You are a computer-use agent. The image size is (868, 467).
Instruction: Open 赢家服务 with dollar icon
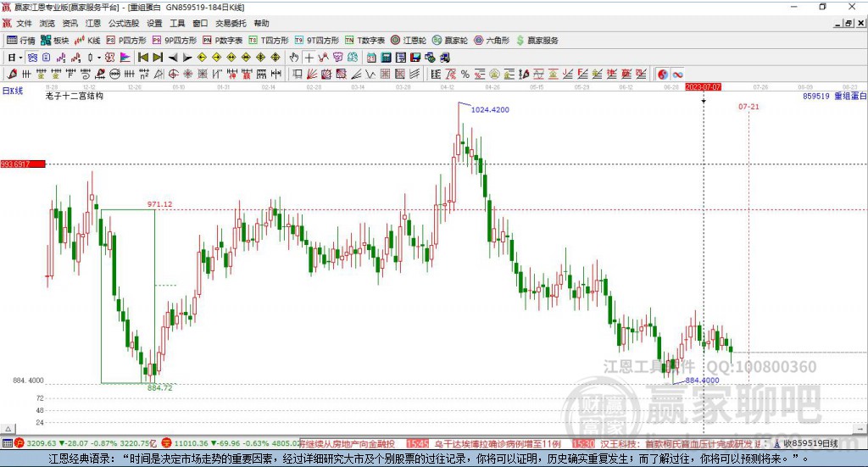pyautogui.click(x=537, y=41)
